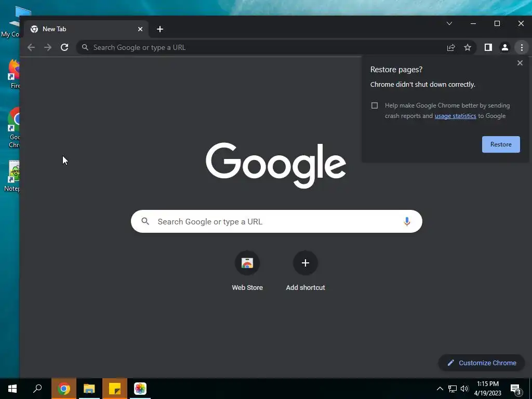Open the usage statistics link
Image resolution: width=532 pixels, height=399 pixels.
tap(455, 116)
